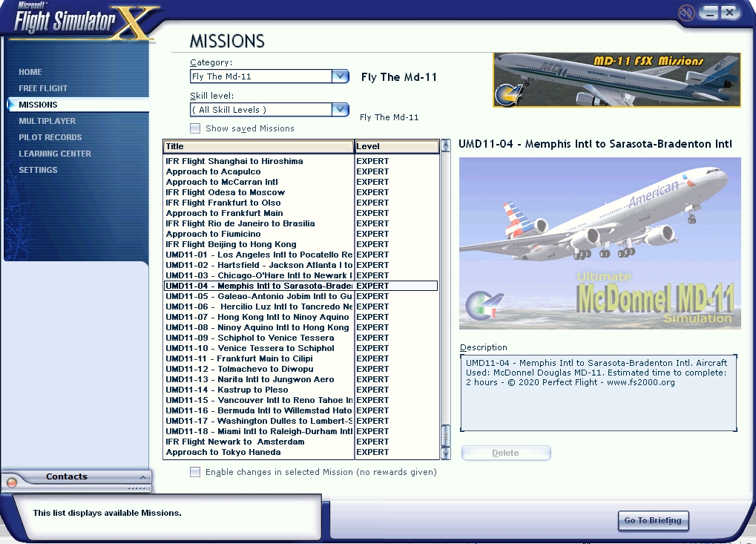
Task: Select 'IFR Flight Newark to Amsterdam' mission
Action: point(301,442)
